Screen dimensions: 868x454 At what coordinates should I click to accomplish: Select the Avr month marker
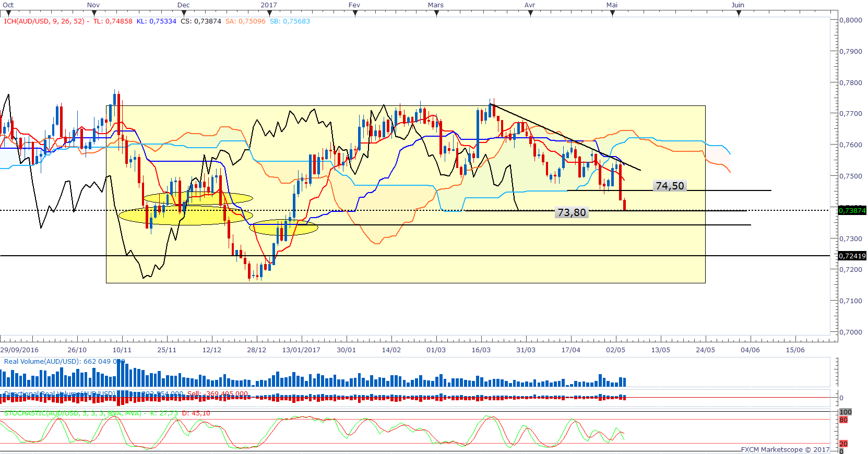pyautogui.click(x=530, y=5)
